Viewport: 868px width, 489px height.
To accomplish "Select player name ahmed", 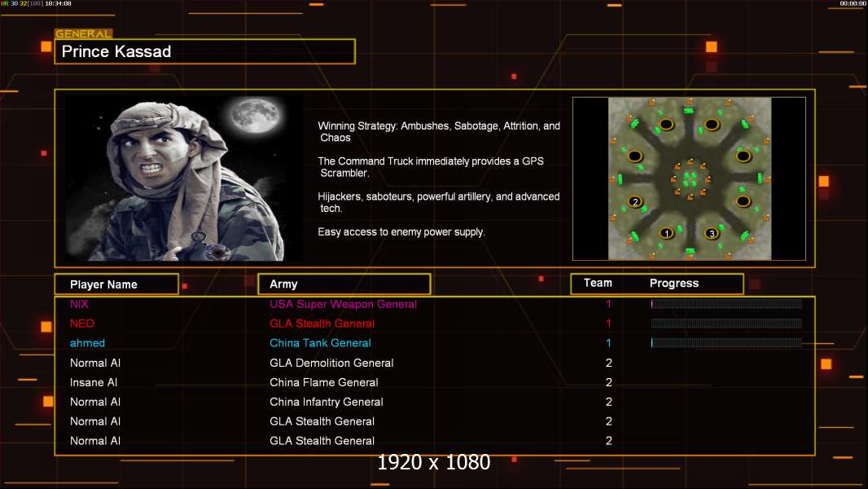I will [87, 343].
